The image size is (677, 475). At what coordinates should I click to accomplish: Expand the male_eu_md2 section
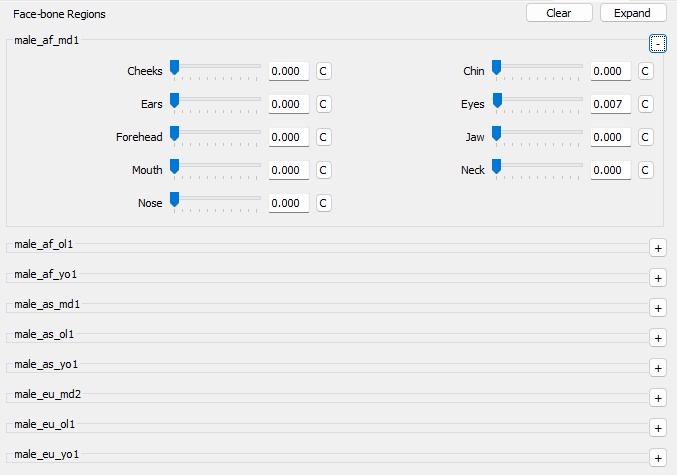(x=657, y=398)
